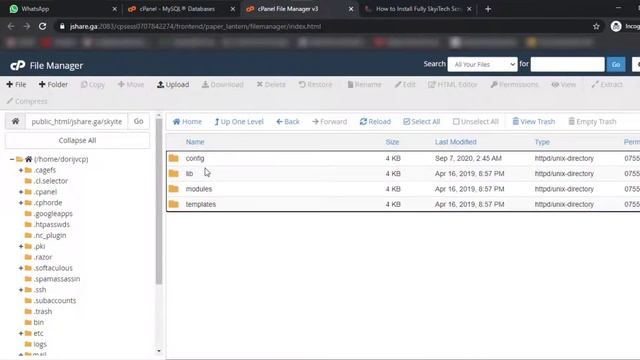The width and height of the screenshot is (640, 360).
Task: Collapse the /home/dorijvcp root tree node
Action: coord(12,159)
